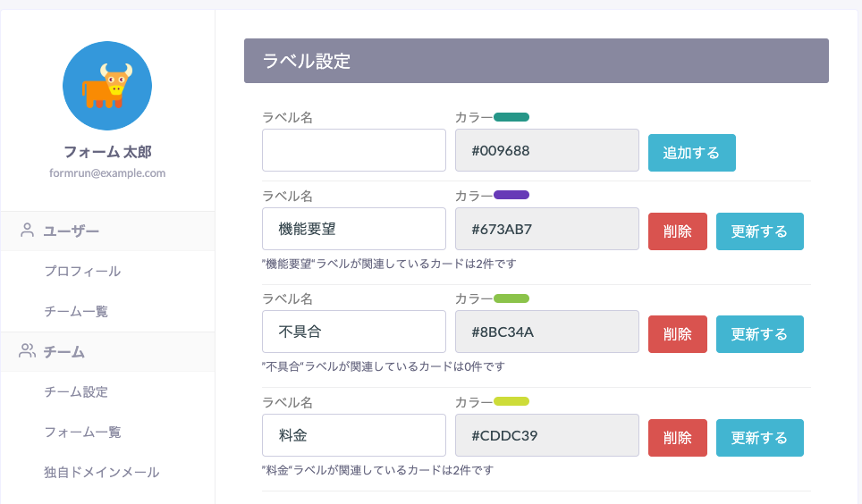Viewport: 862px width, 504px height.
Task: Click the purple #673AB7 color swatch
Action: click(511, 195)
